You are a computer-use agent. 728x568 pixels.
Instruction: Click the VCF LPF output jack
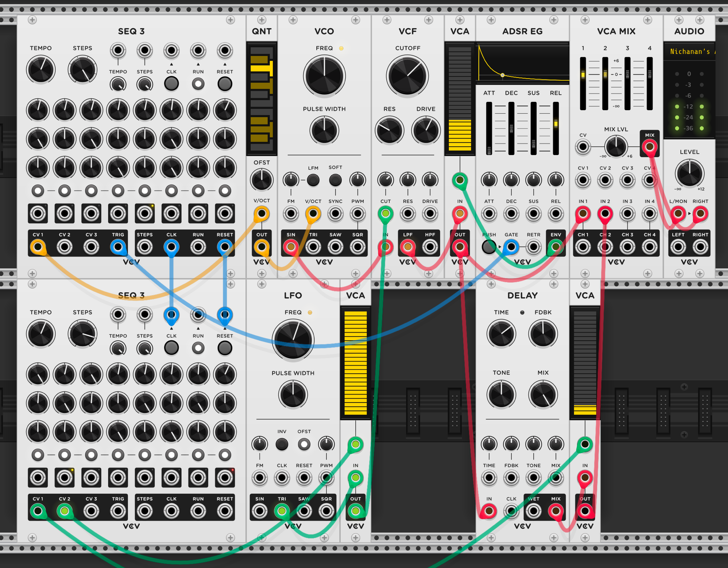[x=408, y=247]
